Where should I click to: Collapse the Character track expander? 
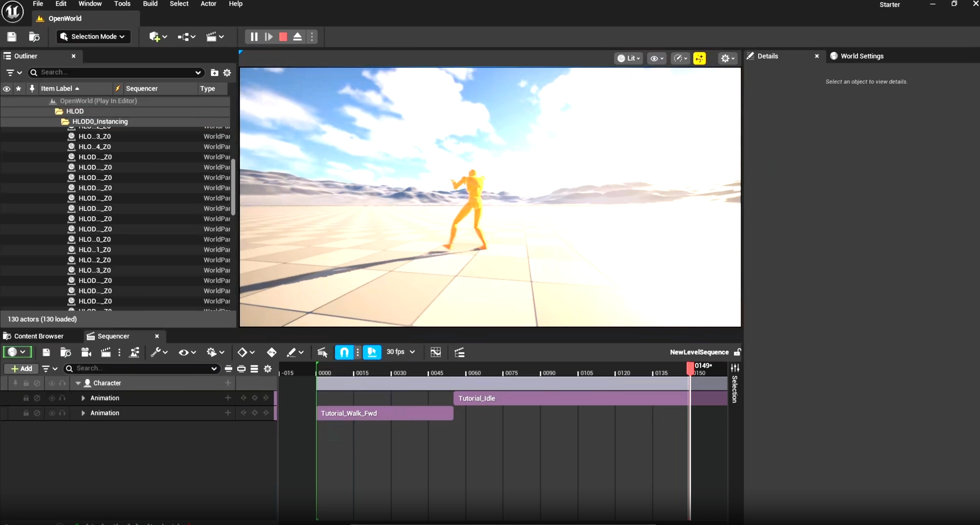78,383
